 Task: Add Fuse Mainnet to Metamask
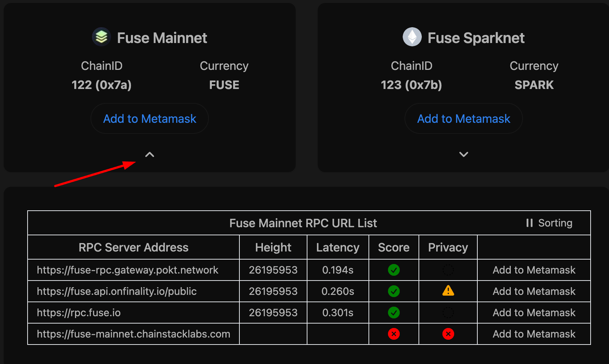(x=150, y=119)
